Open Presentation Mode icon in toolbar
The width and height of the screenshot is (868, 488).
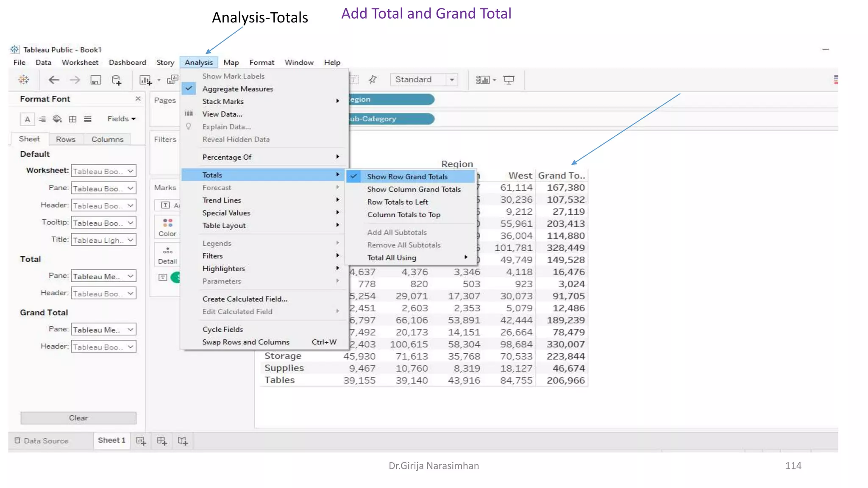point(509,80)
